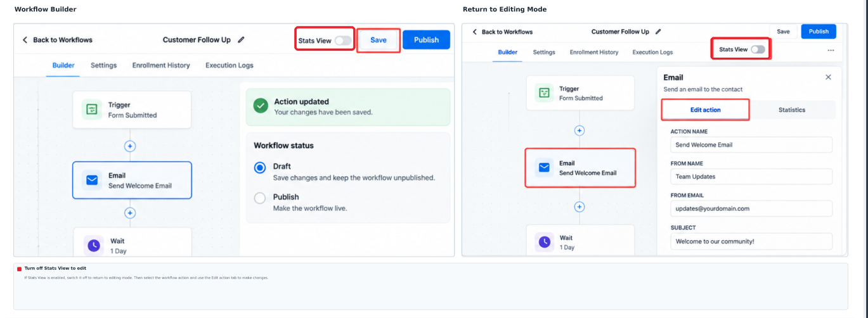Click Save button in left Workflow Builder panel
Image resolution: width=868 pixels, height=318 pixels.
pos(379,40)
